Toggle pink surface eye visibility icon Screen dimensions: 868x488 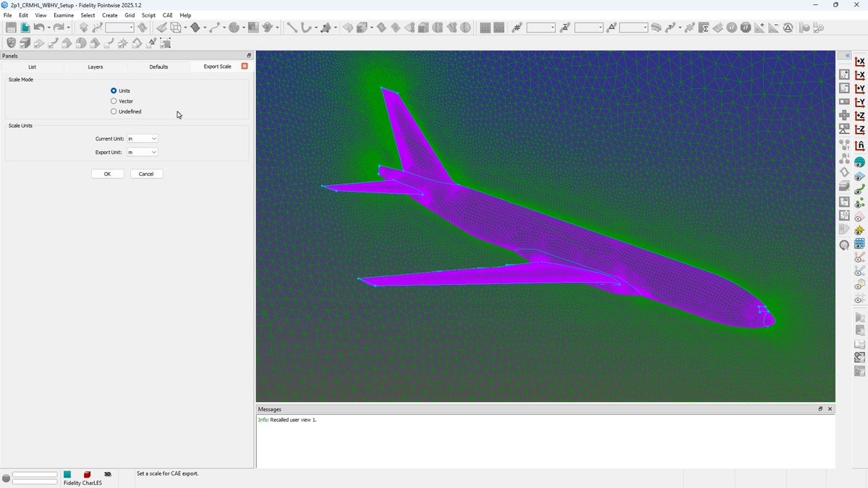(859, 217)
